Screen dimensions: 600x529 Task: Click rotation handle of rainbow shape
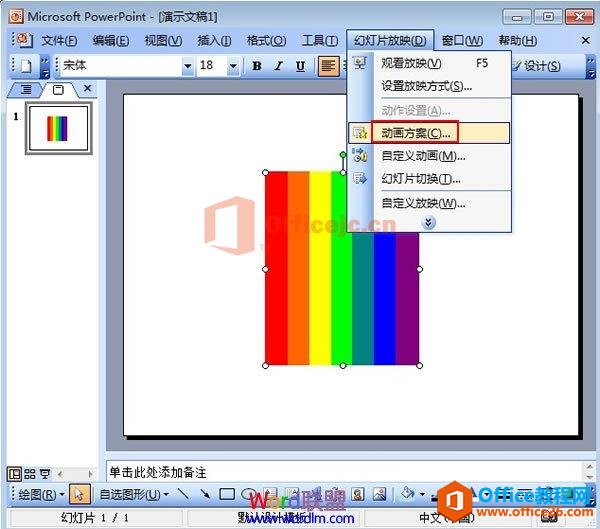pos(343,154)
